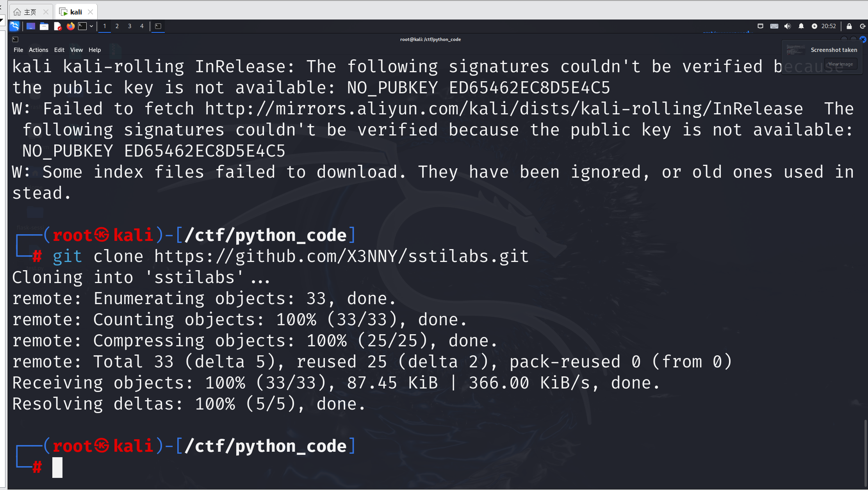Screen dimensions: 868x490
Task: Click the volume speaker icon
Action: pyautogui.click(x=787, y=26)
